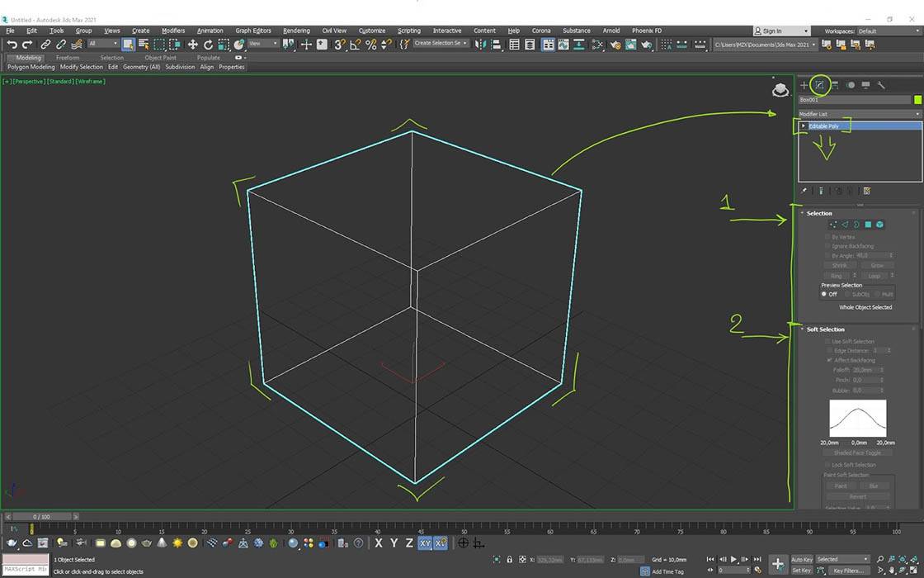Select the Move tool in toolbar
Image resolution: width=924 pixels, height=578 pixels.
tap(192, 45)
